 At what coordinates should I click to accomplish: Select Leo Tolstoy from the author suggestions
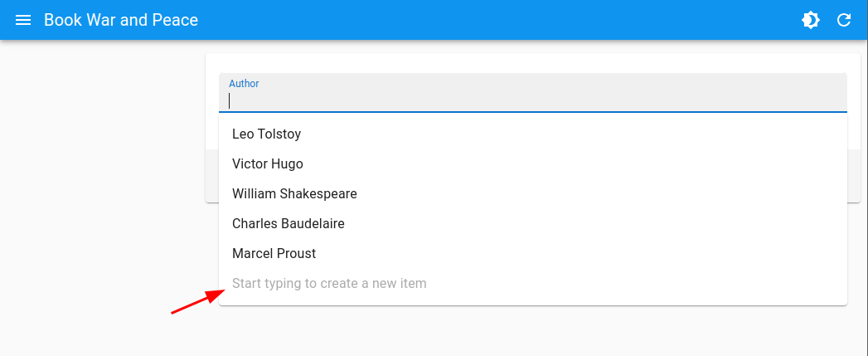266,134
